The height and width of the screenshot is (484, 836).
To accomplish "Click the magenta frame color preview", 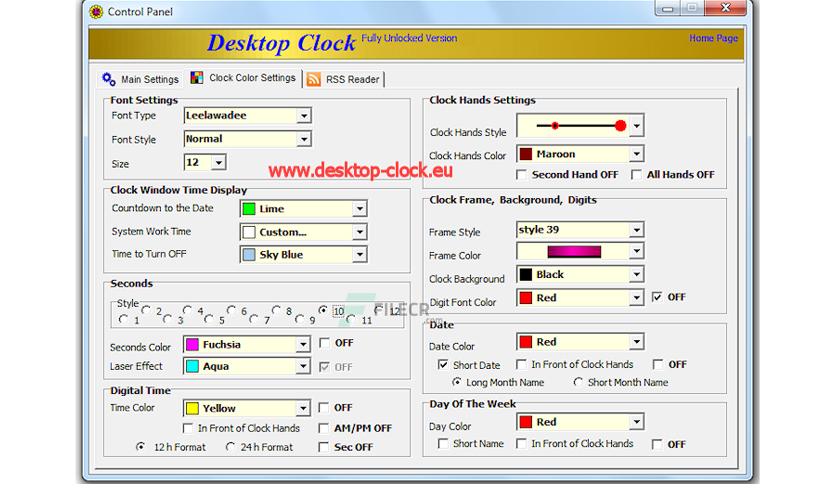I will [x=574, y=252].
